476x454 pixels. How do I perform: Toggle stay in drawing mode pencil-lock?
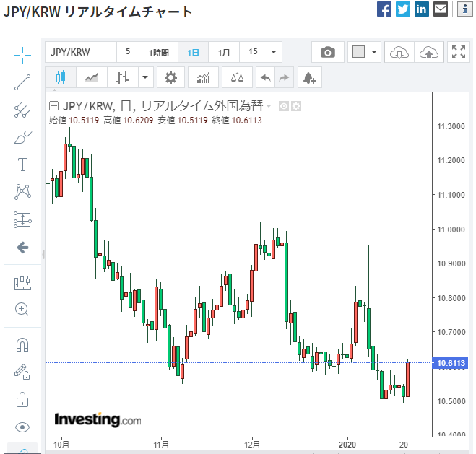pos(22,372)
